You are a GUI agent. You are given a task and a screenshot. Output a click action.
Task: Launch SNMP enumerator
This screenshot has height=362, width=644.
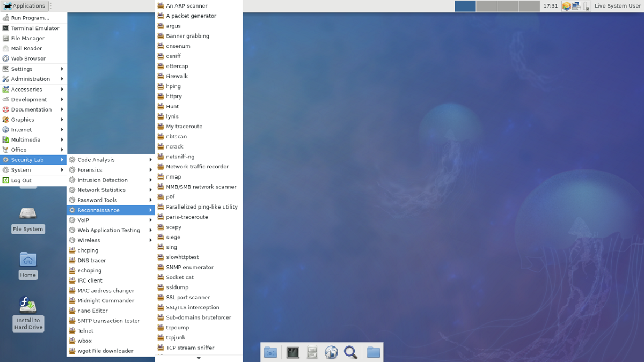click(x=199, y=267)
